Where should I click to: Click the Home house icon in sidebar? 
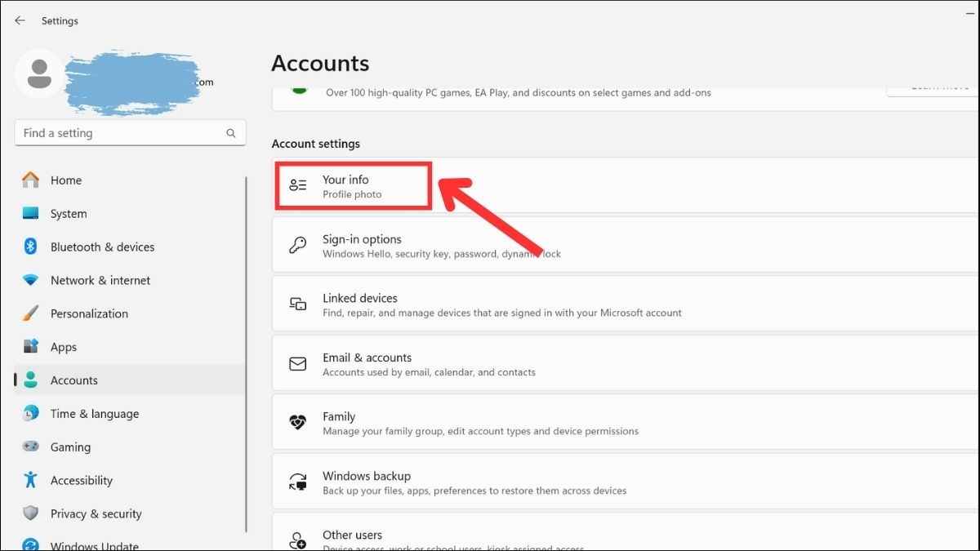[30, 180]
